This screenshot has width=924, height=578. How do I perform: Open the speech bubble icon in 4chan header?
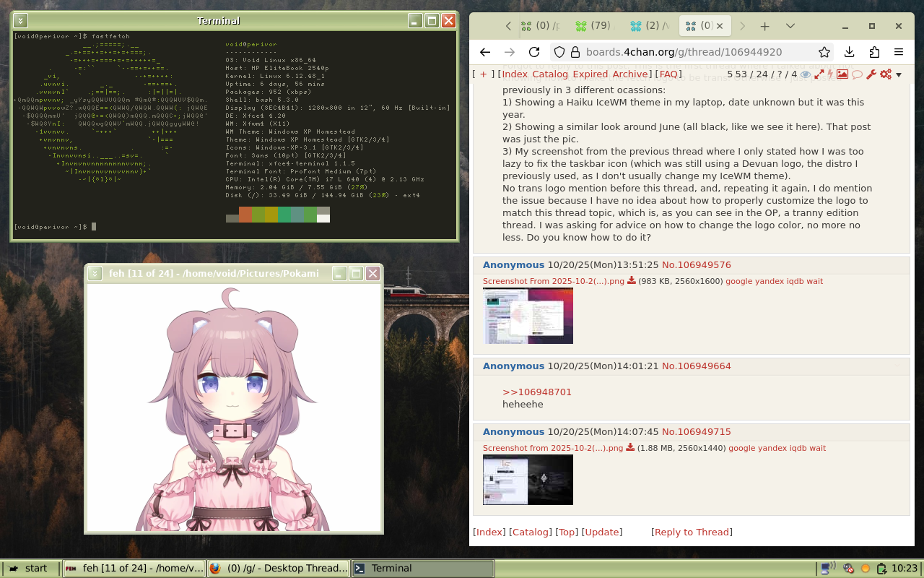(x=858, y=74)
